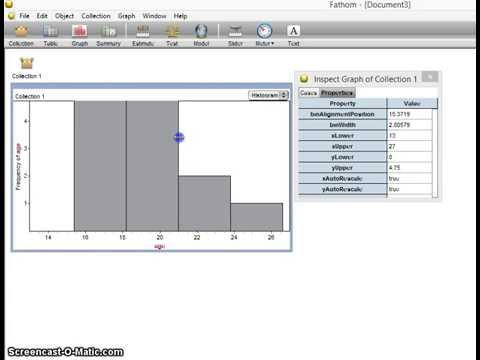Click the binAlignmentPosition value cell

410,114
